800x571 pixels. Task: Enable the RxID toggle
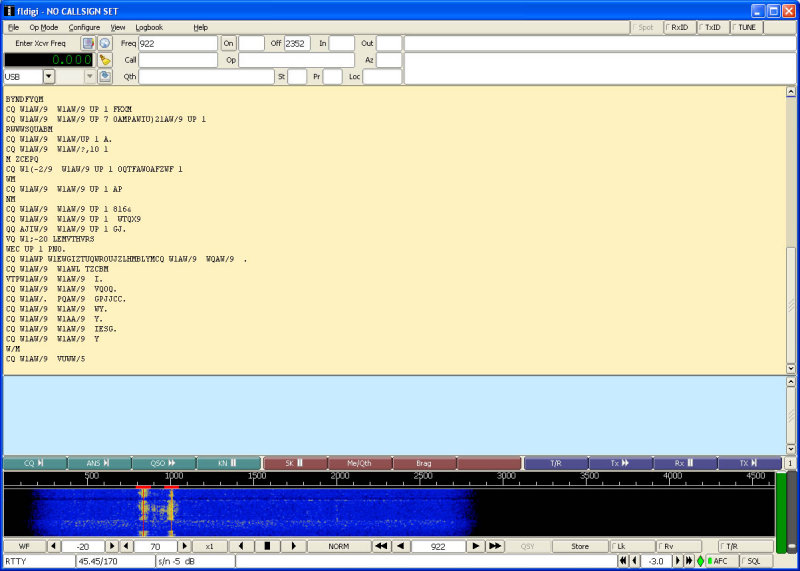(x=680, y=28)
